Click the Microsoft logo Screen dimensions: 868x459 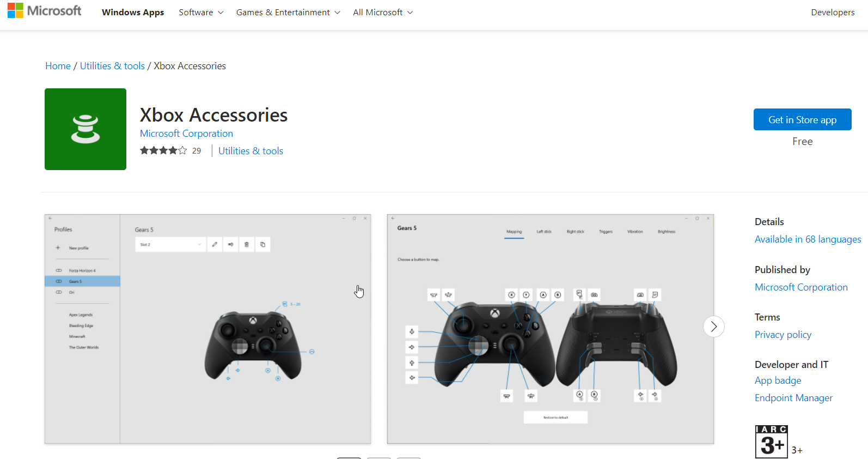coord(44,11)
